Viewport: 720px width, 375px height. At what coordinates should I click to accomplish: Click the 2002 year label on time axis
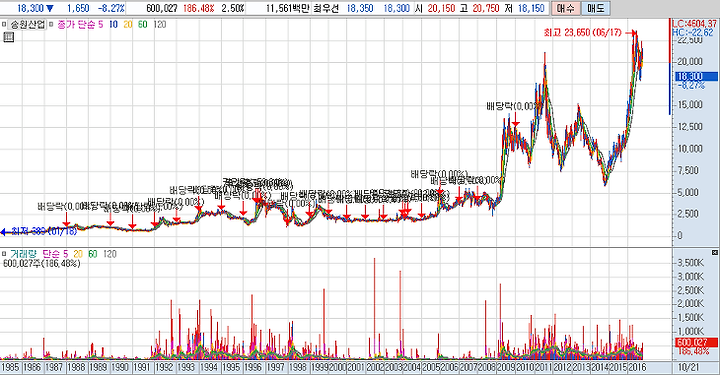(x=375, y=367)
